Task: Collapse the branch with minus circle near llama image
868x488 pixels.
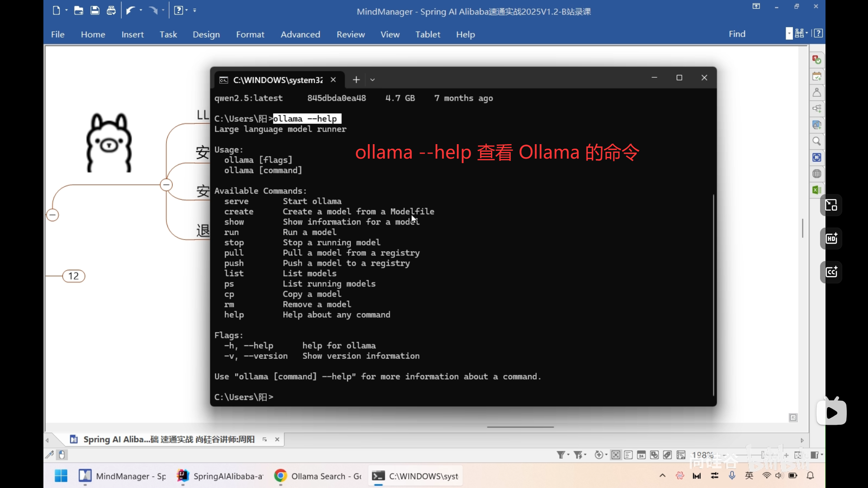Action: click(x=166, y=185)
